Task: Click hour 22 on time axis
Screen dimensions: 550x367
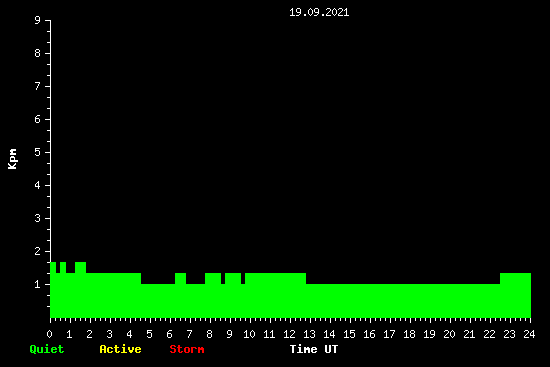Action: click(x=489, y=334)
